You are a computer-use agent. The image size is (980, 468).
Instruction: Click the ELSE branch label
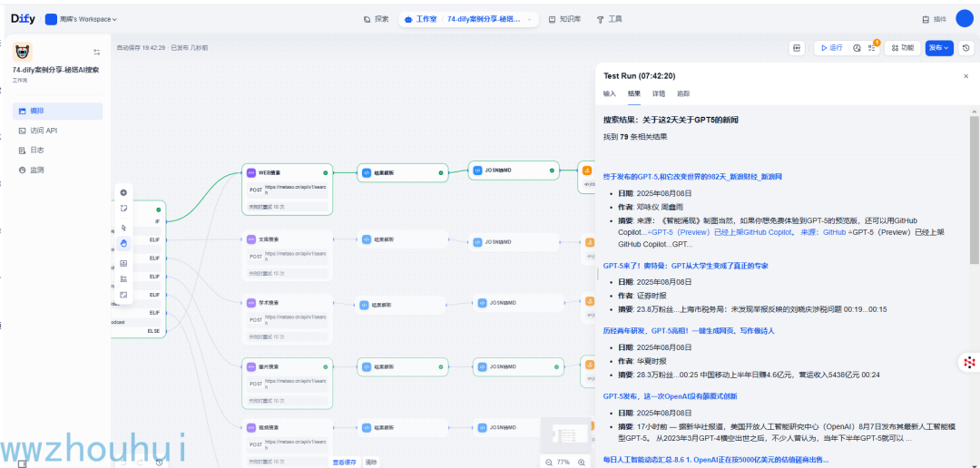click(153, 330)
